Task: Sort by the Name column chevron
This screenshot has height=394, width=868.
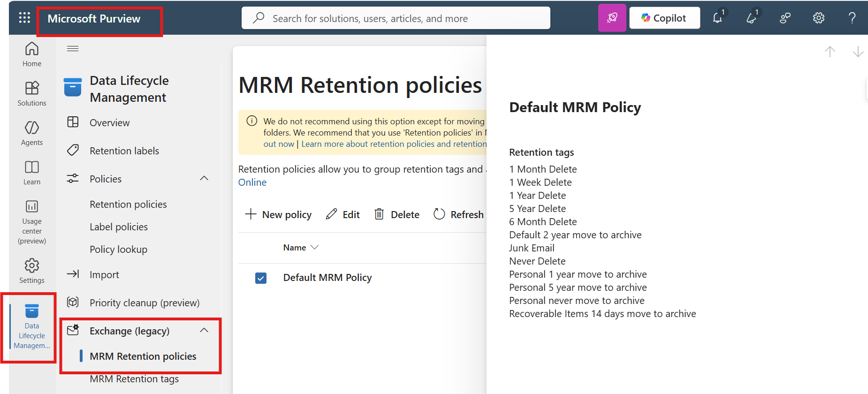Action: [x=314, y=248]
